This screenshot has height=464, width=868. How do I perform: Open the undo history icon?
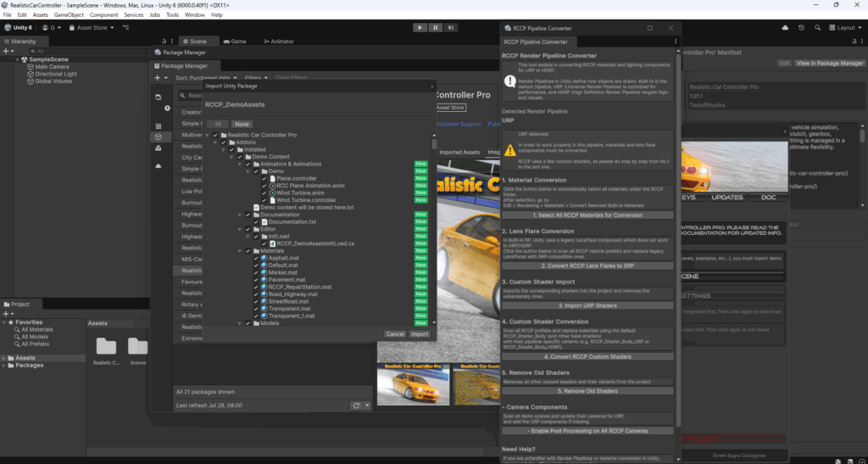[801, 28]
